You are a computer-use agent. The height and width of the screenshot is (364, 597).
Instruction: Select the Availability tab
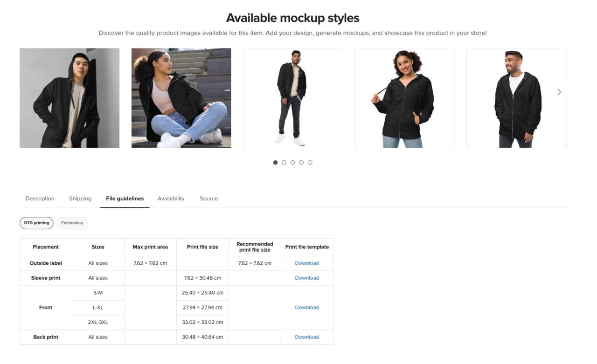pos(171,198)
